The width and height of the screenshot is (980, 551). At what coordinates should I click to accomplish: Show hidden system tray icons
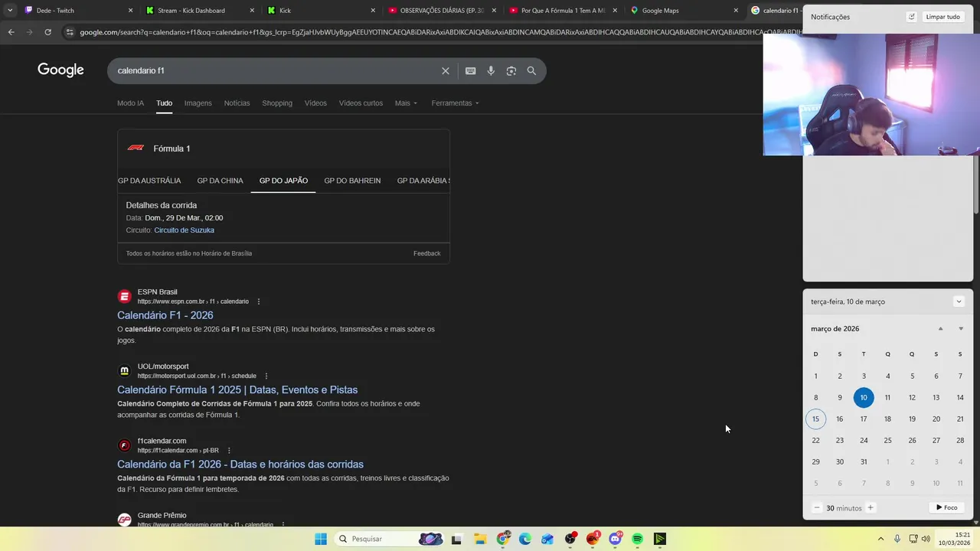tap(880, 539)
